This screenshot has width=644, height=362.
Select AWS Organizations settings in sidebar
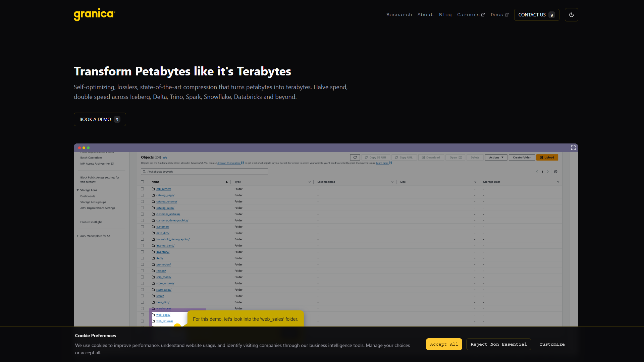[x=98, y=208]
